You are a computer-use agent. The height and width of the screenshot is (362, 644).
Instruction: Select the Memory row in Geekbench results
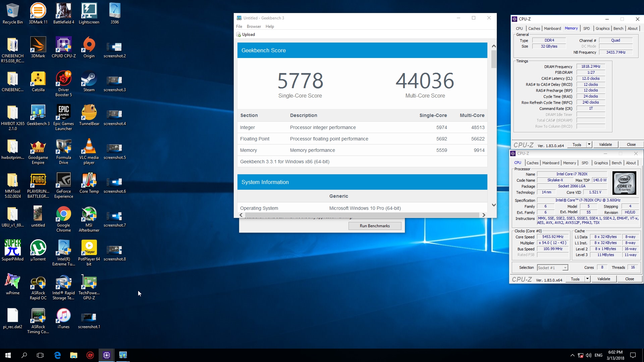pyautogui.click(x=362, y=150)
